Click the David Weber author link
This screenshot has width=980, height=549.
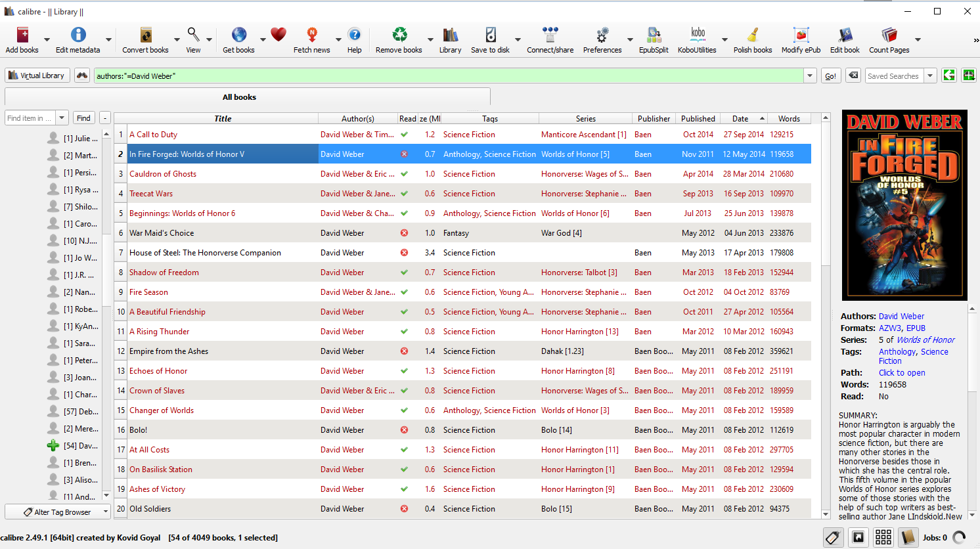tap(901, 317)
